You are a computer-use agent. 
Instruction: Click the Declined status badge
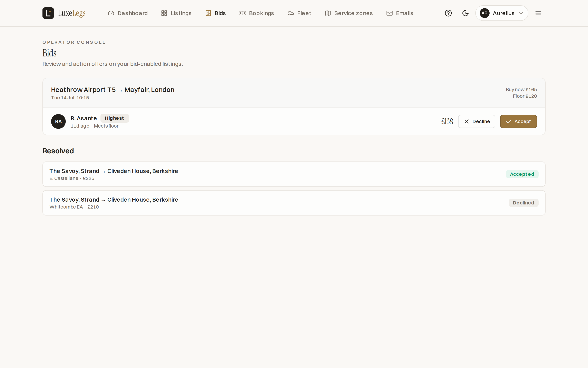tap(523, 203)
